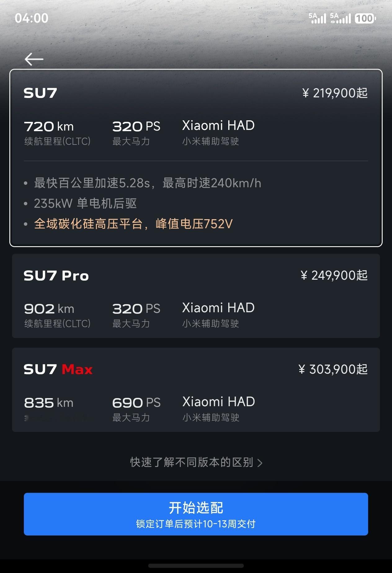Tap the 04:00 clock in status bar

[32, 18]
